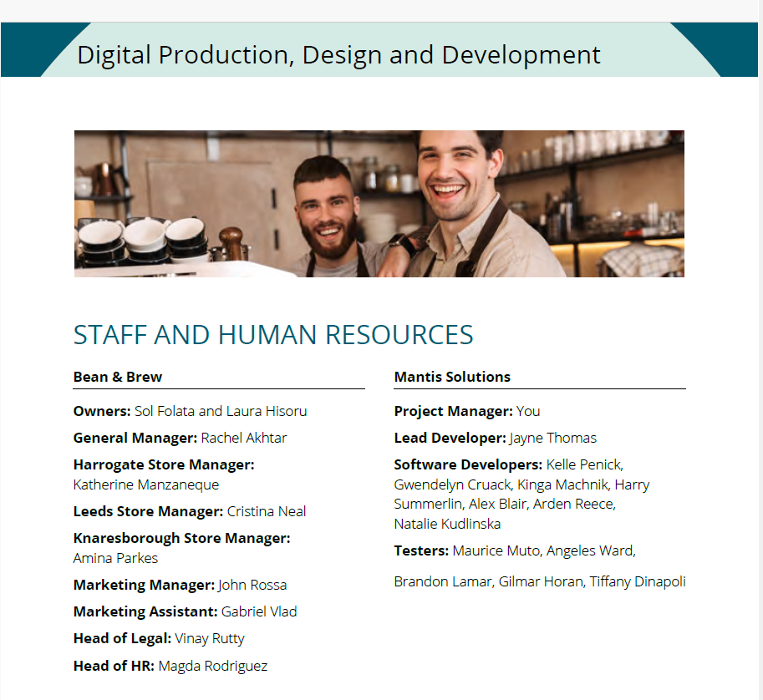Click the Knaresborough Store Manager label
The image size is (763, 700).
[182, 538]
